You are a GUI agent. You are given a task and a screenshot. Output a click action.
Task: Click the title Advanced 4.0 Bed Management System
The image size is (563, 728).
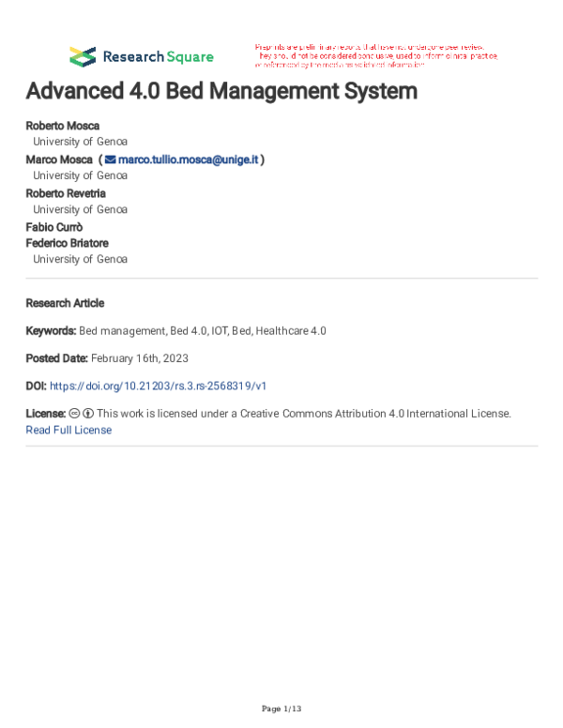click(221, 91)
